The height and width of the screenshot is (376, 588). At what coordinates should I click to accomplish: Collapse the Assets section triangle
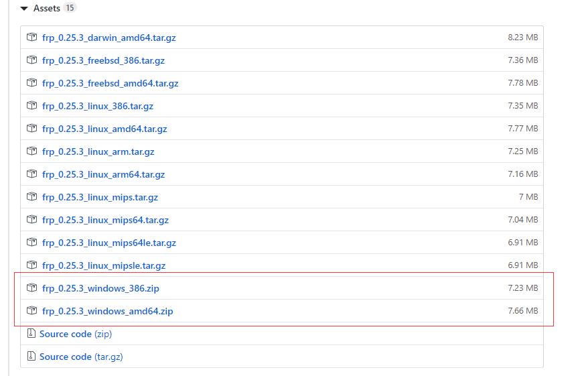coord(24,9)
